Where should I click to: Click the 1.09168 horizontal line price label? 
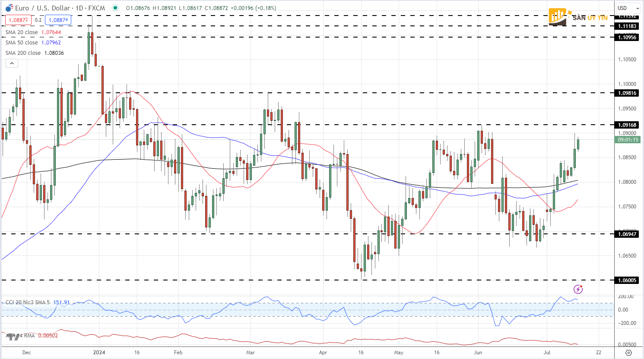(x=627, y=125)
